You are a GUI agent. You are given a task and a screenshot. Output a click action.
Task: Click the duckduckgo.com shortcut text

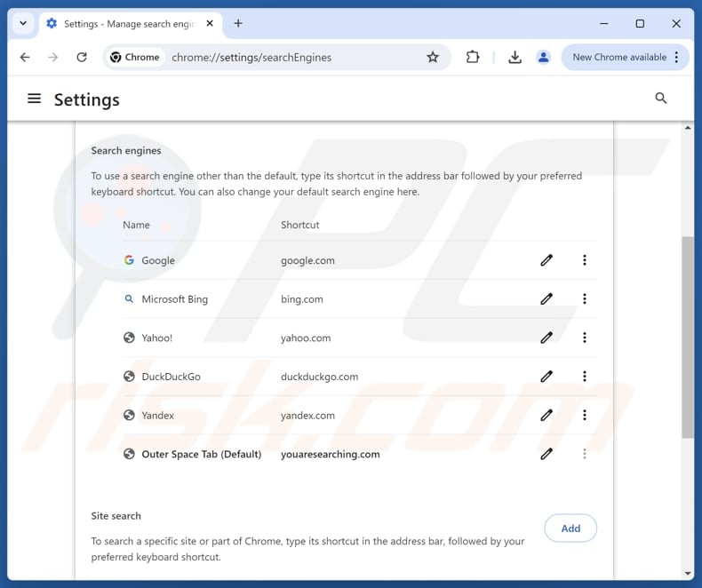pyautogui.click(x=319, y=377)
